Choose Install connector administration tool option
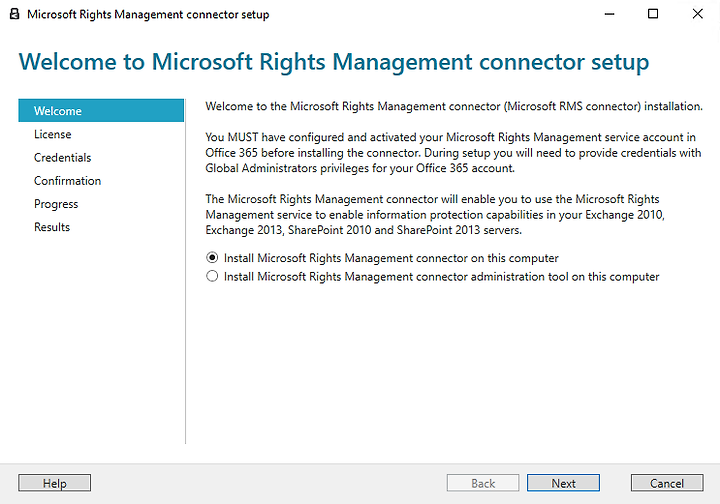This screenshot has width=720, height=504. (433, 276)
